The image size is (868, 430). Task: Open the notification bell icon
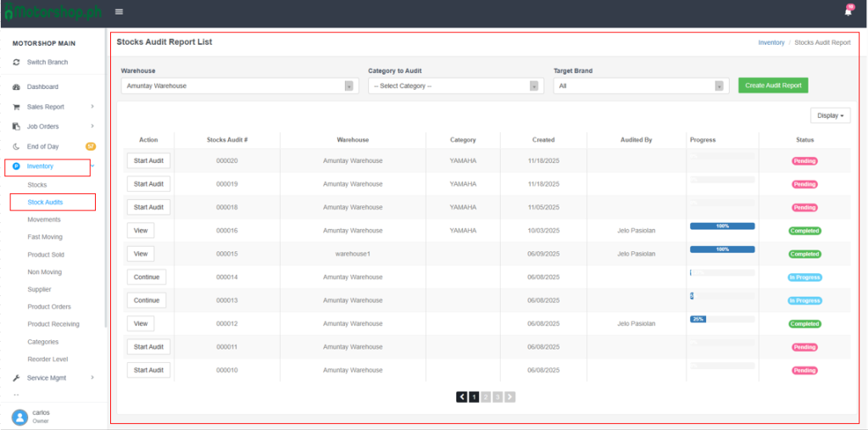848,12
